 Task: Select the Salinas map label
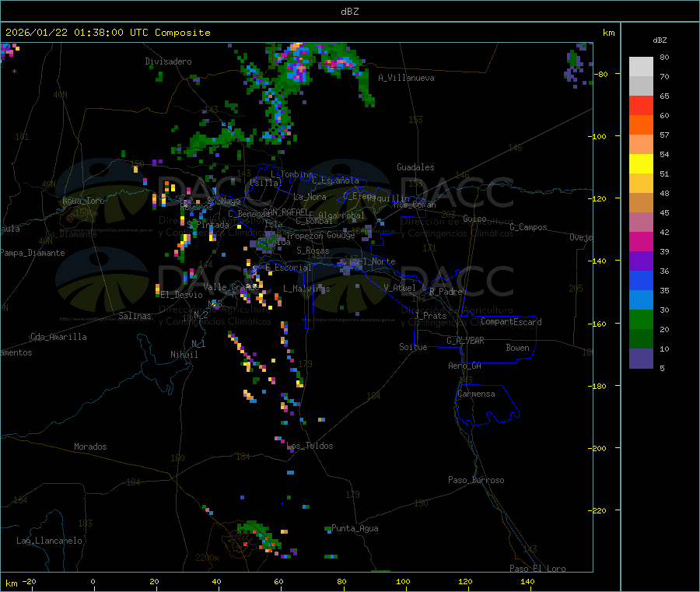click(x=135, y=316)
